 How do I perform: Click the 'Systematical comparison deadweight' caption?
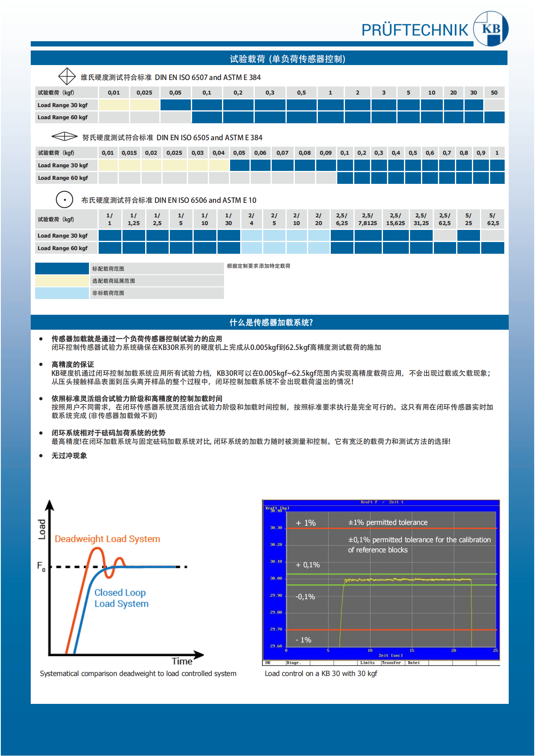(138, 674)
